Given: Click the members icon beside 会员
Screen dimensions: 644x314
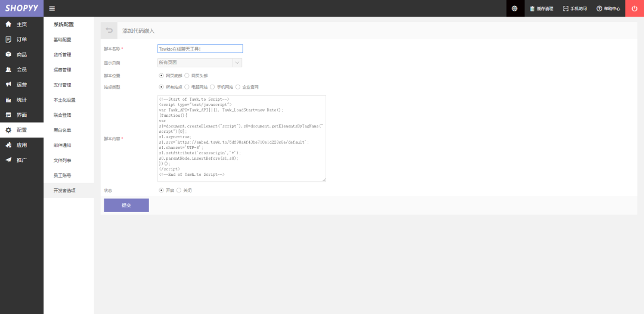Looking at the screenshot, I should tap(8, 70).
